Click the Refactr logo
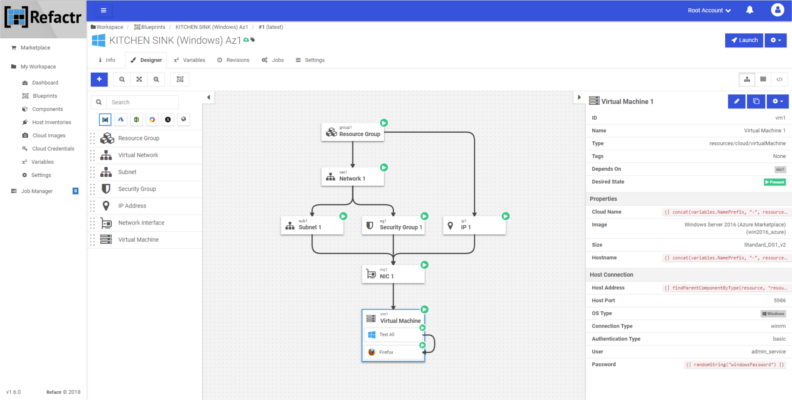 pos(43,18)
